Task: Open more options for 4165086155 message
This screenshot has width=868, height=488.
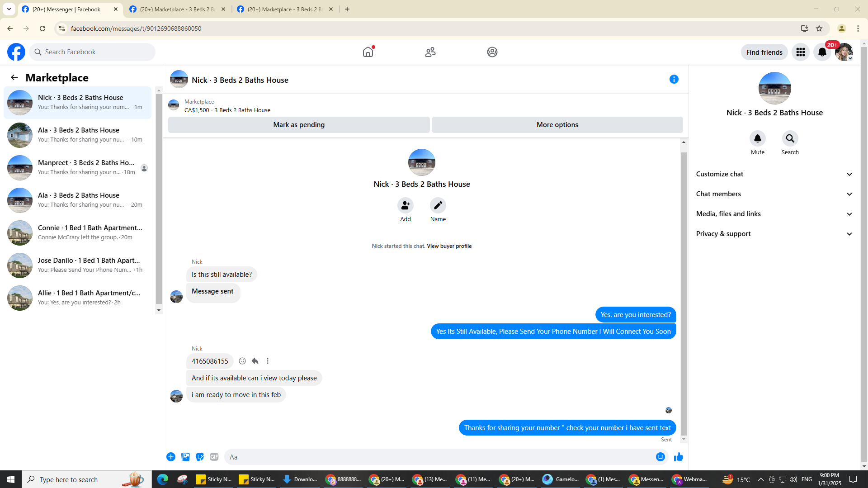Action: click(x=268, y=361)
